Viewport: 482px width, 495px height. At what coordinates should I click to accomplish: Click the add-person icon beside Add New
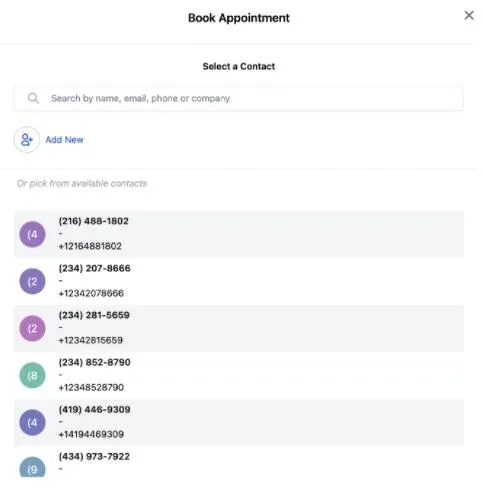27,140
